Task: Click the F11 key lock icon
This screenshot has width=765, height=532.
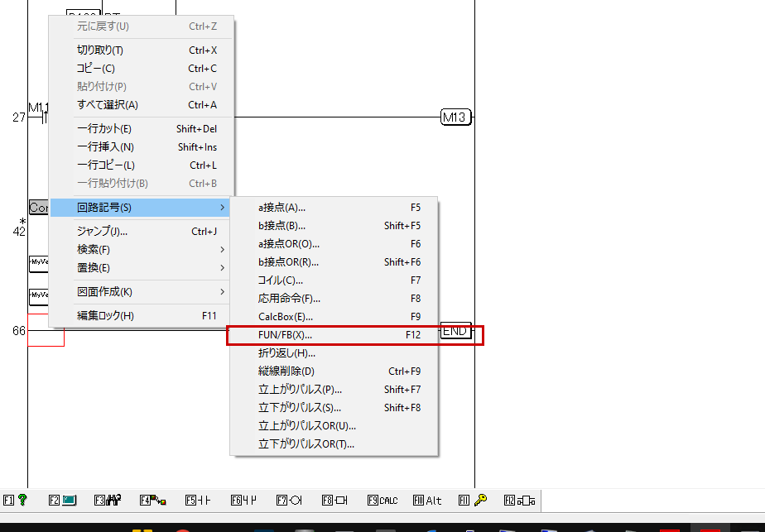Action: (x=479, y=500)
